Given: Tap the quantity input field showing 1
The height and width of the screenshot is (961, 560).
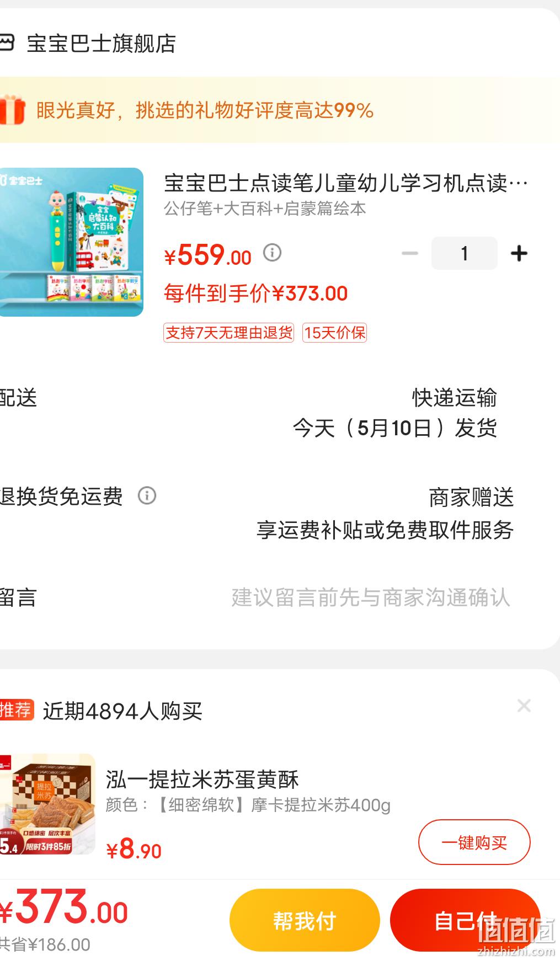Looking at the screenshot, I should tap(465, 253).
